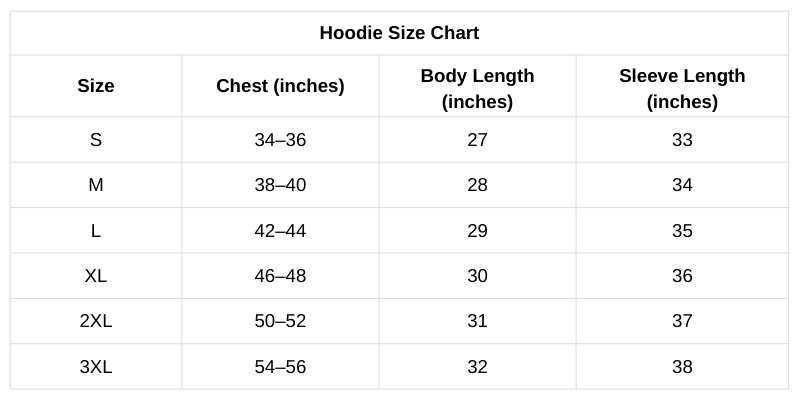Select the Body Length (inches) header
Viewport: 800px width, 400px height.
coord(477,88)
